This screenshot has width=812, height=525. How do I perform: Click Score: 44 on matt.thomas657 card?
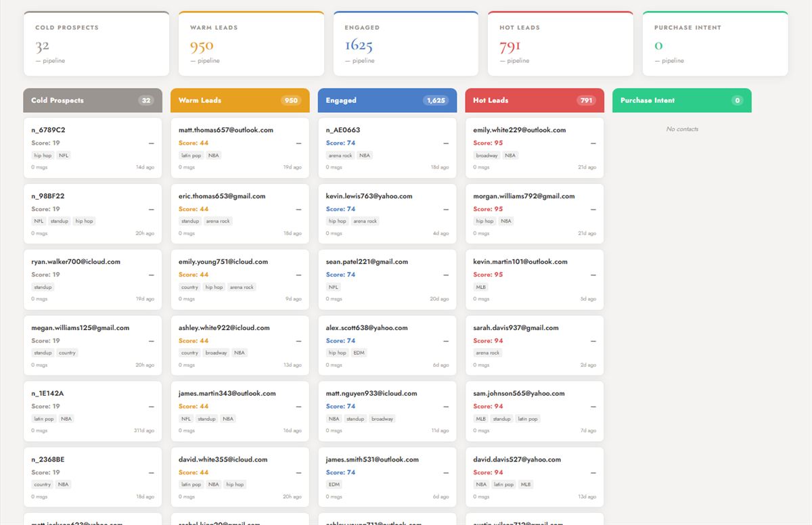coord(194,143)
